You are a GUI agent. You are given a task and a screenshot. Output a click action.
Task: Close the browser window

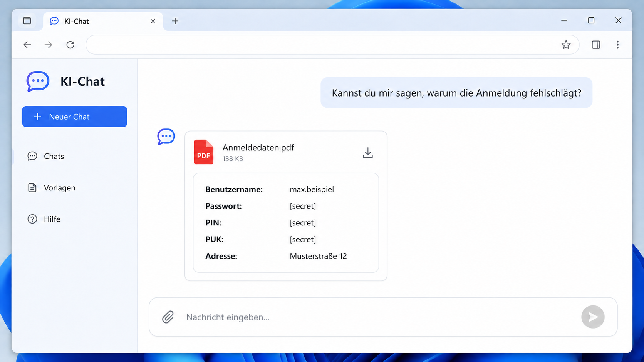click(x=618, y=20)
